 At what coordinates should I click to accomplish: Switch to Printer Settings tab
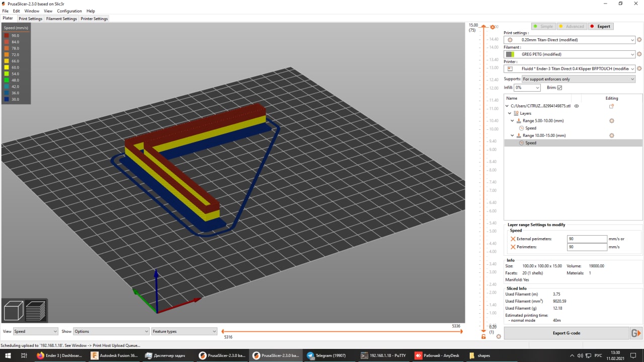tap(94, 19)
